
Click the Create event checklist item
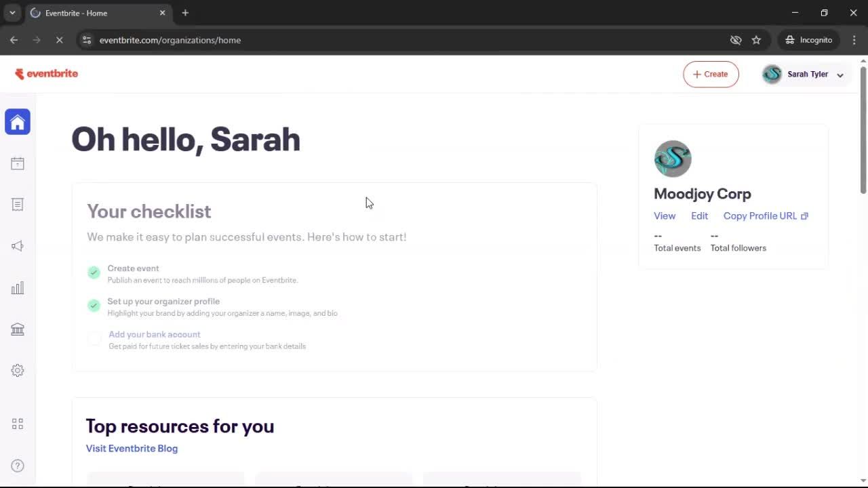(x=133, y=268)
